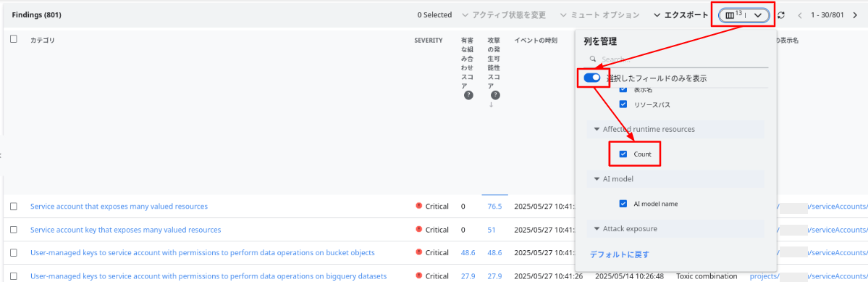The image size is (868, 282).
Task: Select the bigquery datasets finding row checkbox
Action: point(14,276)
